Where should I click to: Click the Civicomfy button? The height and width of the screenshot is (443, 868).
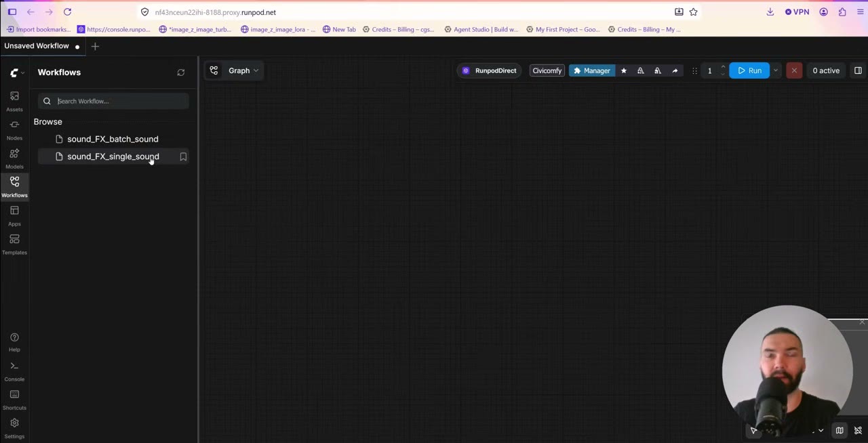tap(547, 70)
